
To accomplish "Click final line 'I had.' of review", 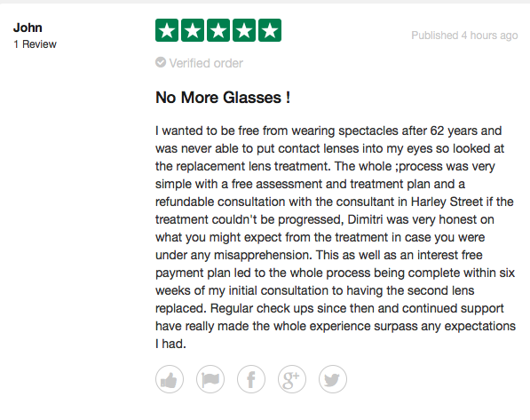I will [170, 344].
